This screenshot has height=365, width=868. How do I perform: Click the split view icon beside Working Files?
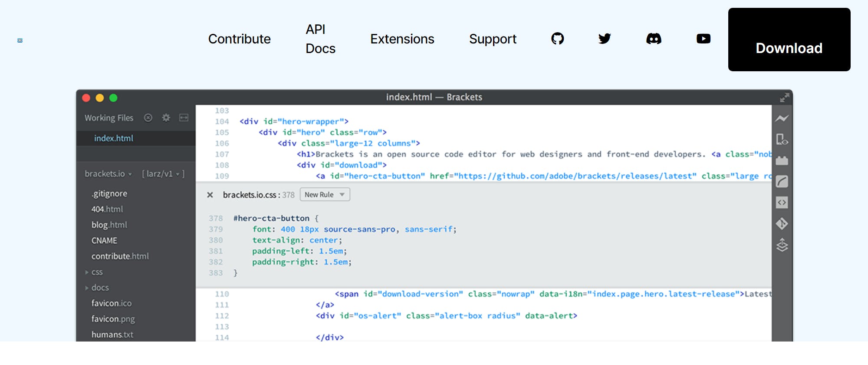click(184, 118)
